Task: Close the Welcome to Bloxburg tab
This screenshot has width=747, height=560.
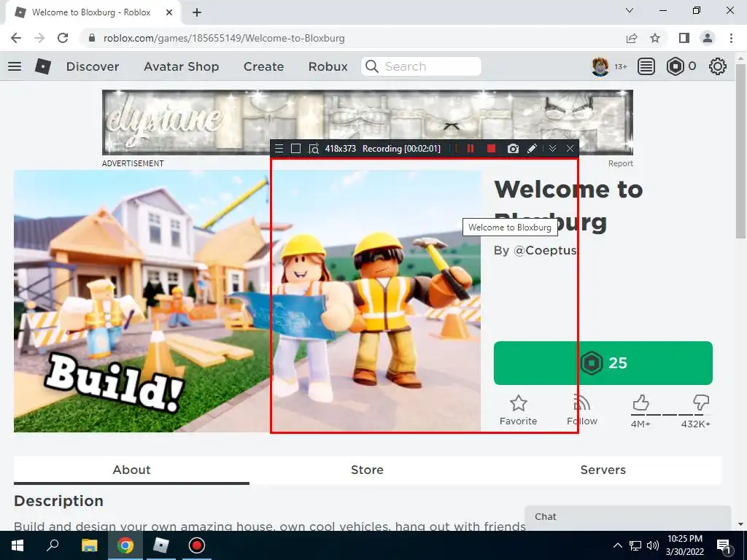Action: [169, 13]
